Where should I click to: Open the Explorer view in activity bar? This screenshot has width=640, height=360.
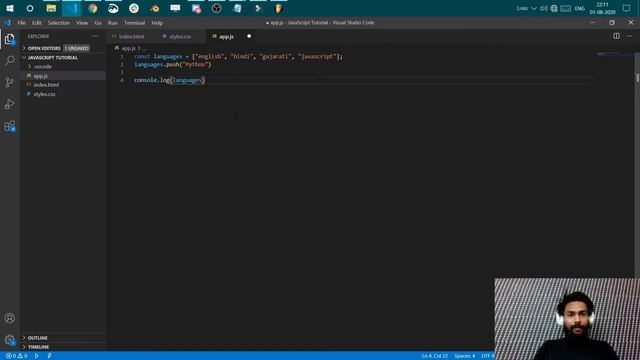tap(9, 39)
